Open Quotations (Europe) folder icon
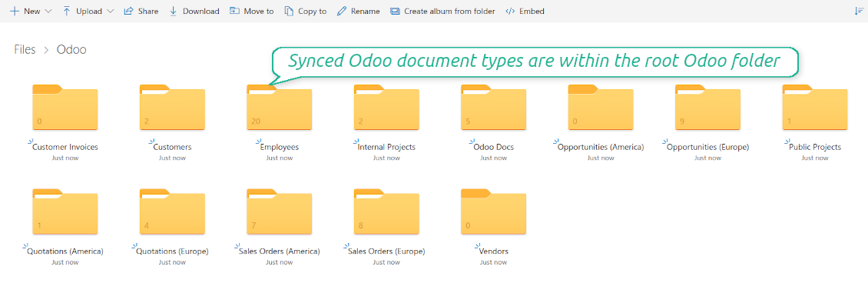 coord(172,211)
